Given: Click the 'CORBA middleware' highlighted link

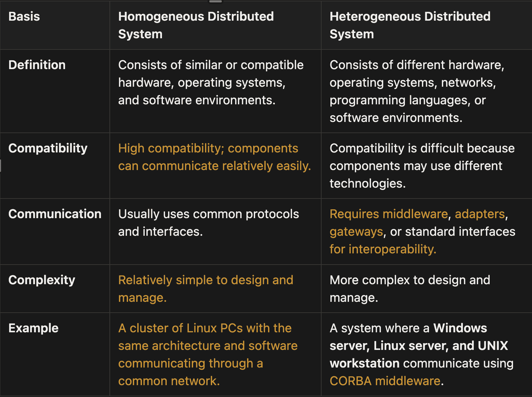Looking at the screenshot, I should pos(385,381).
